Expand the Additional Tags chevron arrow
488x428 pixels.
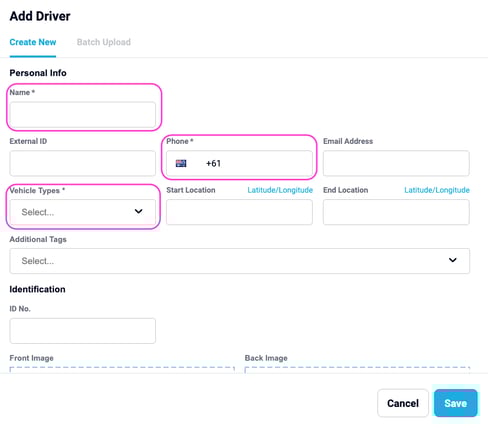pyautogui.click(x=453, y=260)
